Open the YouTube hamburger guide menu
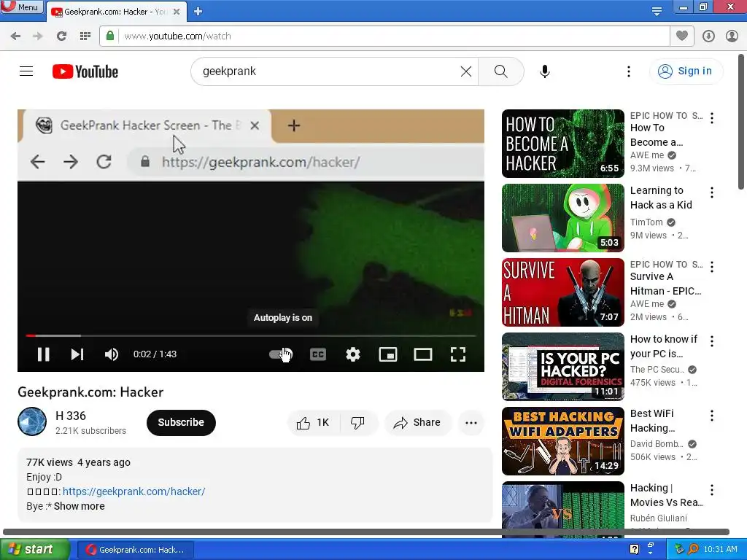Screen dimensions: 747x560 (x=26, y=71)
